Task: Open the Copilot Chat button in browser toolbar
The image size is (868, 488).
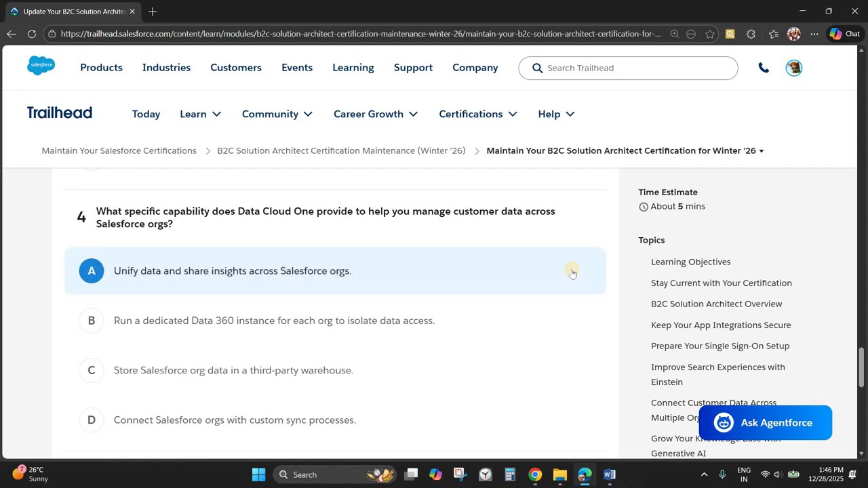Action: pos(844,34)
